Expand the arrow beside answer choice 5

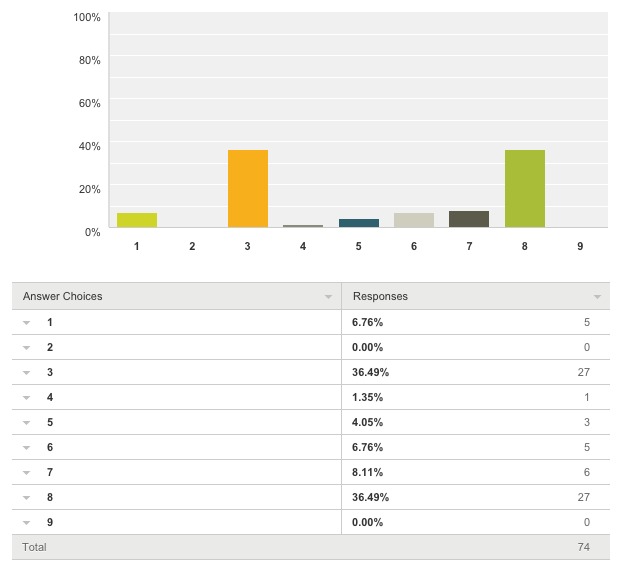[27, 423]
